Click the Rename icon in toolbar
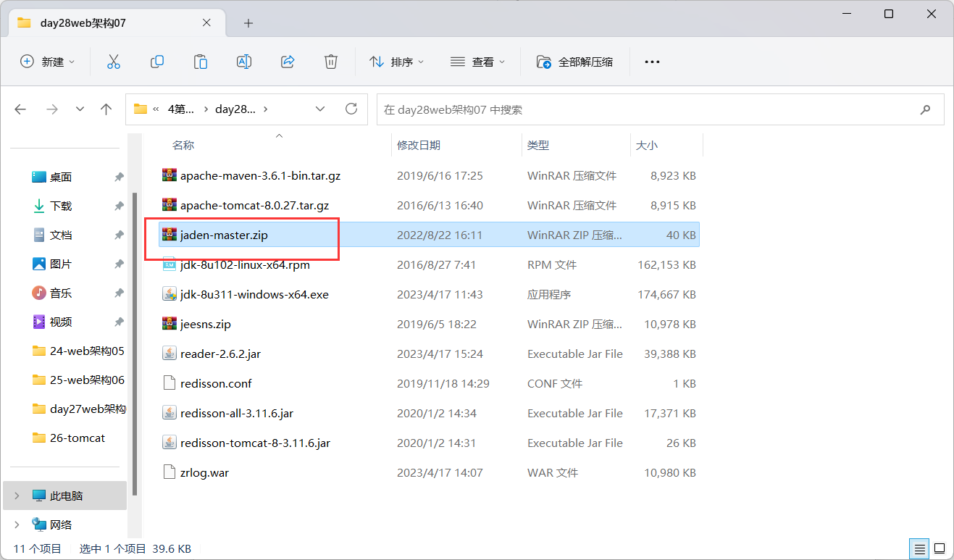 pyautogui.click(x=244, y=62)
